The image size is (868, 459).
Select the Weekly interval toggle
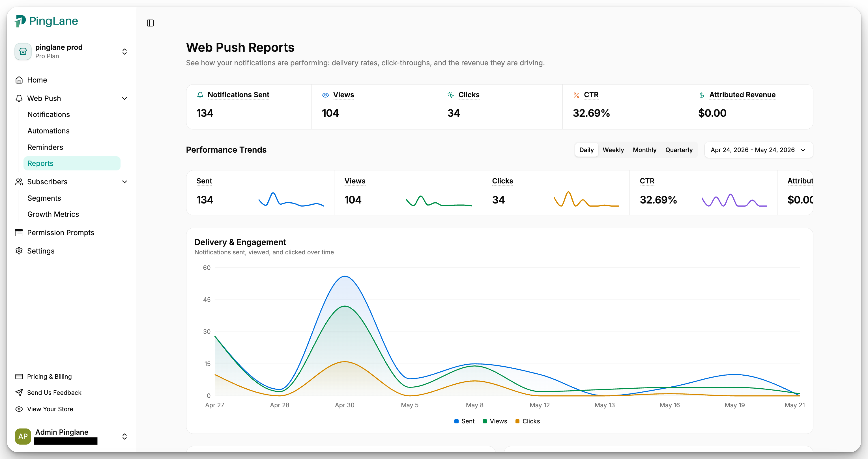coord(613,150)
